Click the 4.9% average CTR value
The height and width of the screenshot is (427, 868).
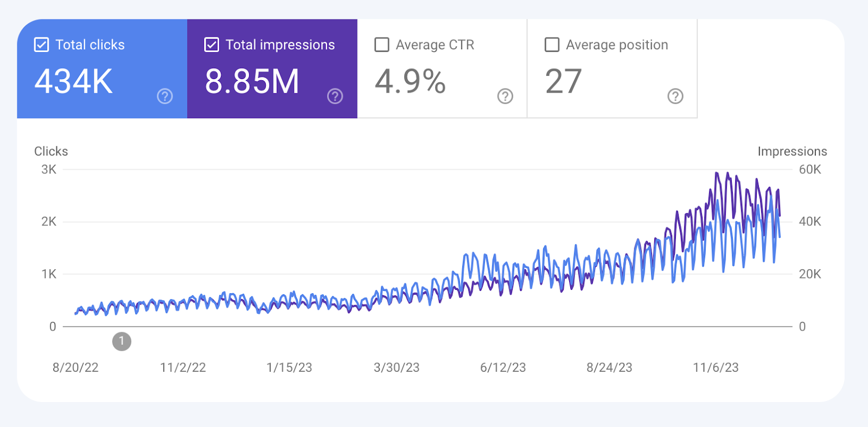coord(411,82)
